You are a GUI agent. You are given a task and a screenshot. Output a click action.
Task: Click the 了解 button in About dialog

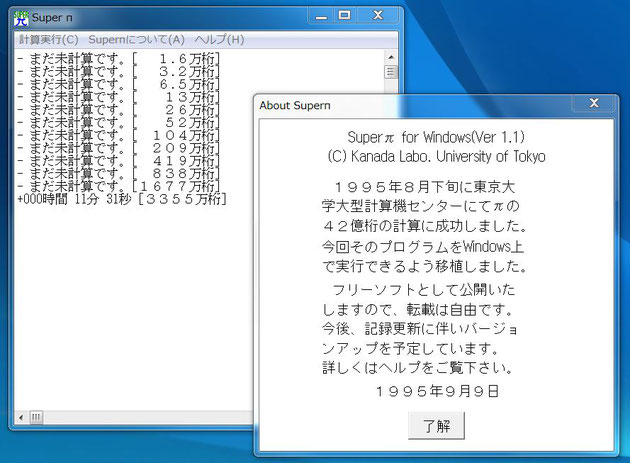coord(436,426)
